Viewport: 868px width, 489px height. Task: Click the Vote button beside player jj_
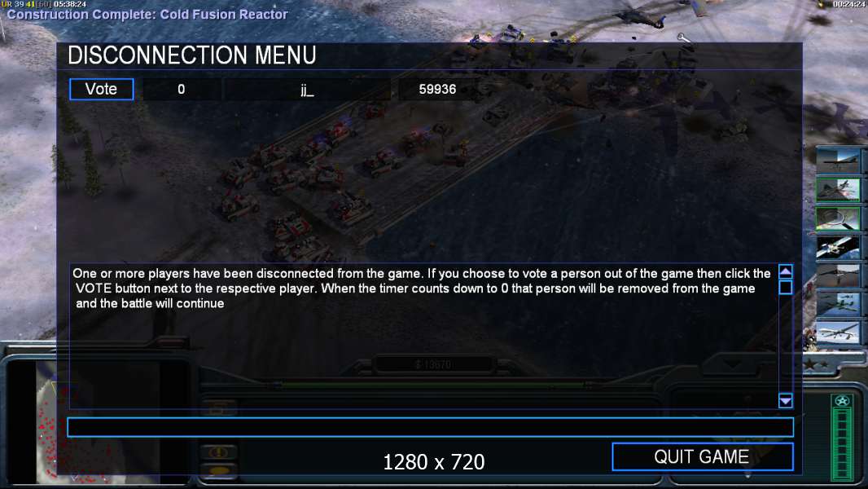tap(101, 89)
